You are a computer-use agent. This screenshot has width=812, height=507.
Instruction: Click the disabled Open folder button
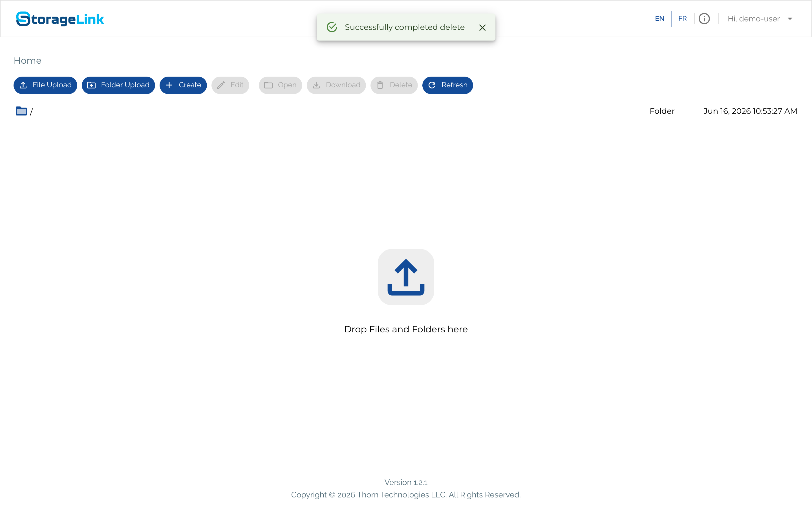click(x=280, y=85)
